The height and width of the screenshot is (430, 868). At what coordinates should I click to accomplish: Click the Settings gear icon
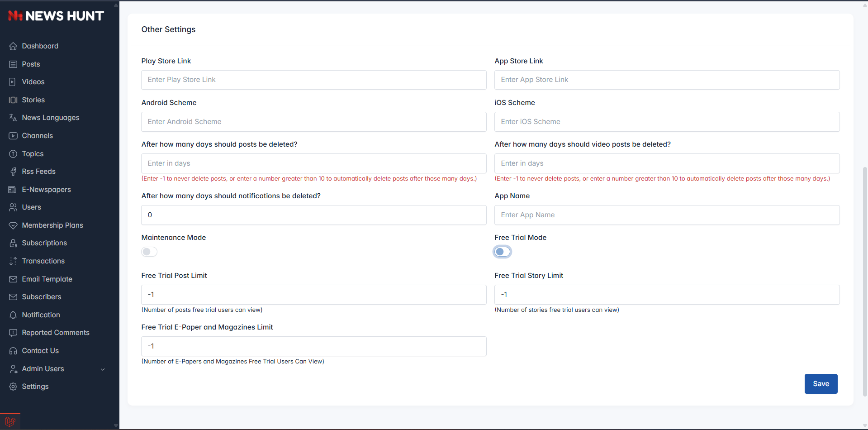(x=13, y=387)
